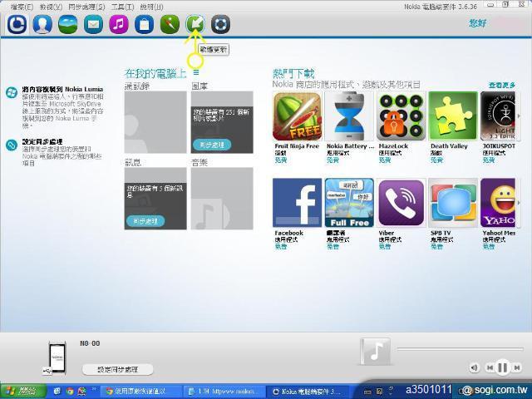532x399 pixels.
Task: Click the 設定同步處理 button near the phone
Action: click(118, 369)
